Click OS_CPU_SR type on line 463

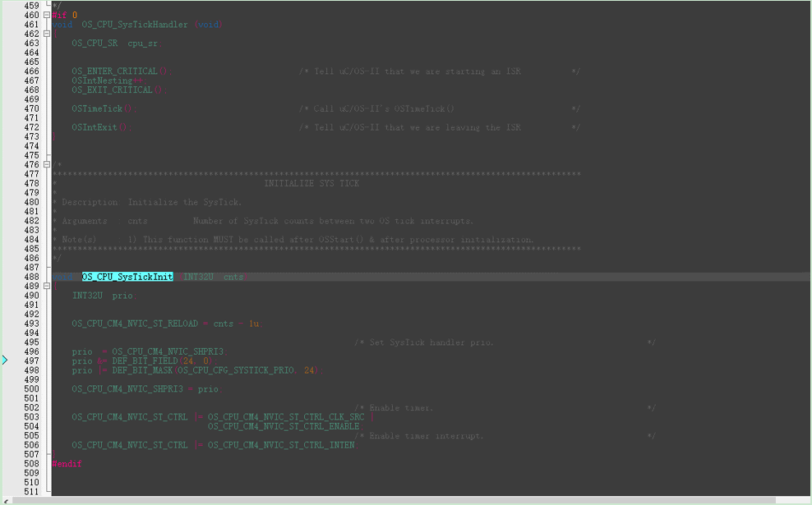(95, 43)
